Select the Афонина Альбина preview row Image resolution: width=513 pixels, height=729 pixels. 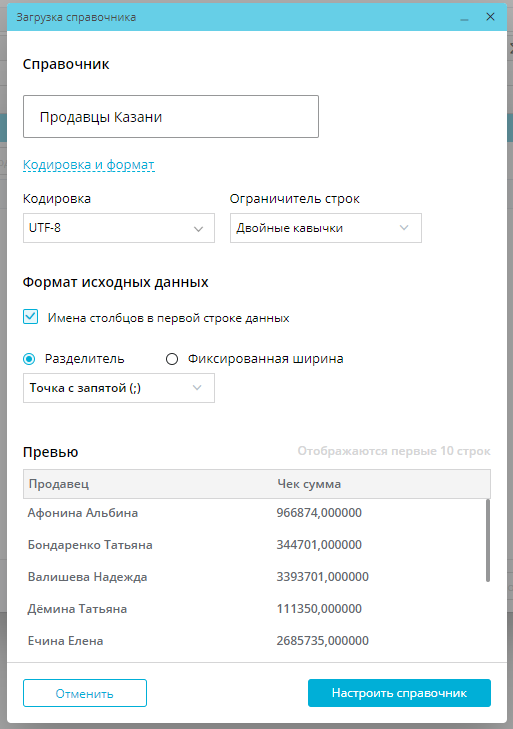(x=254, y=513)
